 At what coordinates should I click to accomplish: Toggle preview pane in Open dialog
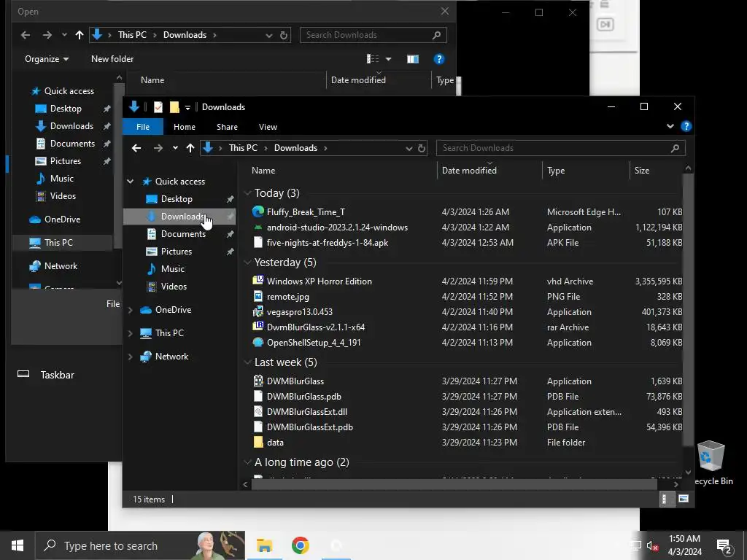(413, 59)
